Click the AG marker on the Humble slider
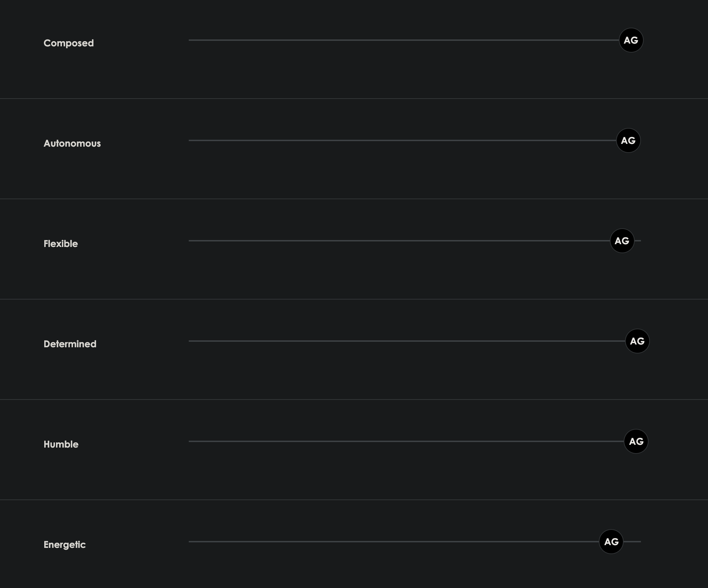The height and width of the screenshot is (588, 708). click(x=636, y=441)
